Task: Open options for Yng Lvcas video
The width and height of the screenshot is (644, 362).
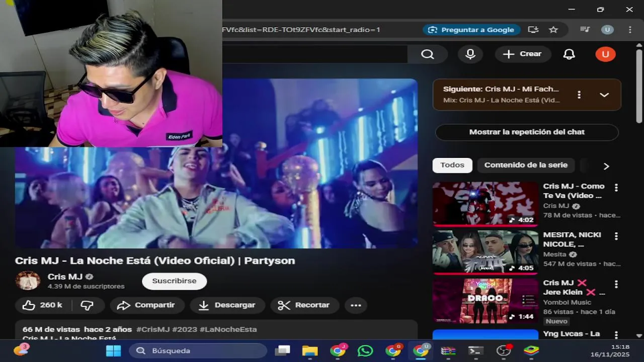Action: click(x=616, y=335)
